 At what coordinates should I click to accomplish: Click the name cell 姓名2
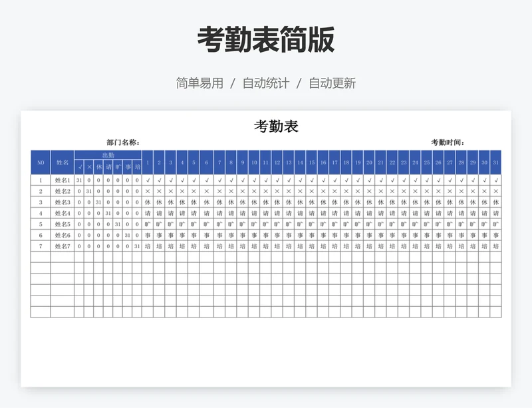(x=63, y=191)
